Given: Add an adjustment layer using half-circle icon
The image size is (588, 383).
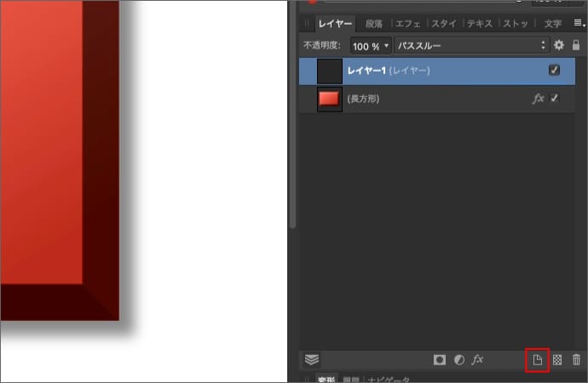Looking at the screenshot, I should (x=458, y=360).
